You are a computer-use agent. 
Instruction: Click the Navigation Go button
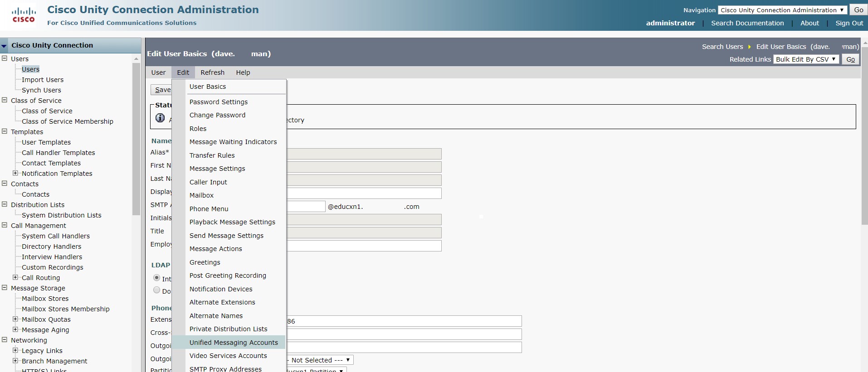[x=858, y=10]
